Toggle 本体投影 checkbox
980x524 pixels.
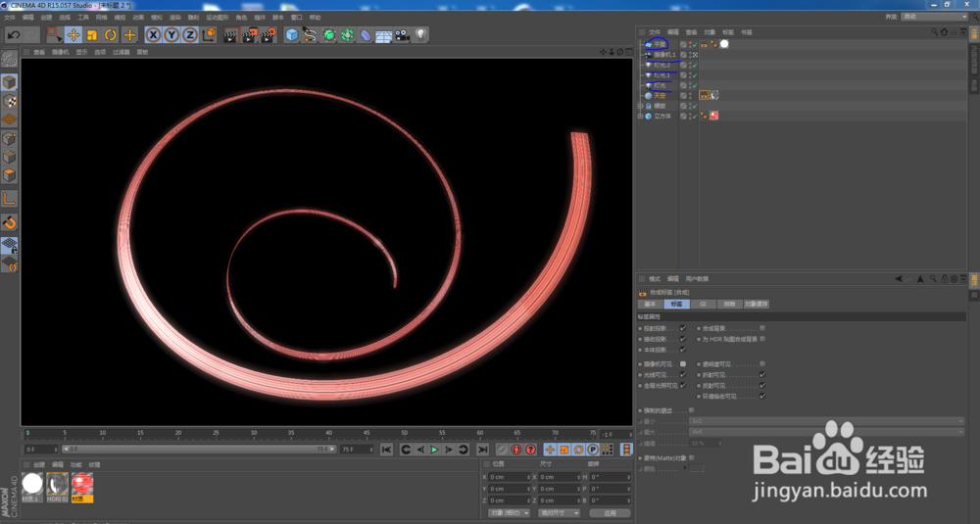coord(683,350)
